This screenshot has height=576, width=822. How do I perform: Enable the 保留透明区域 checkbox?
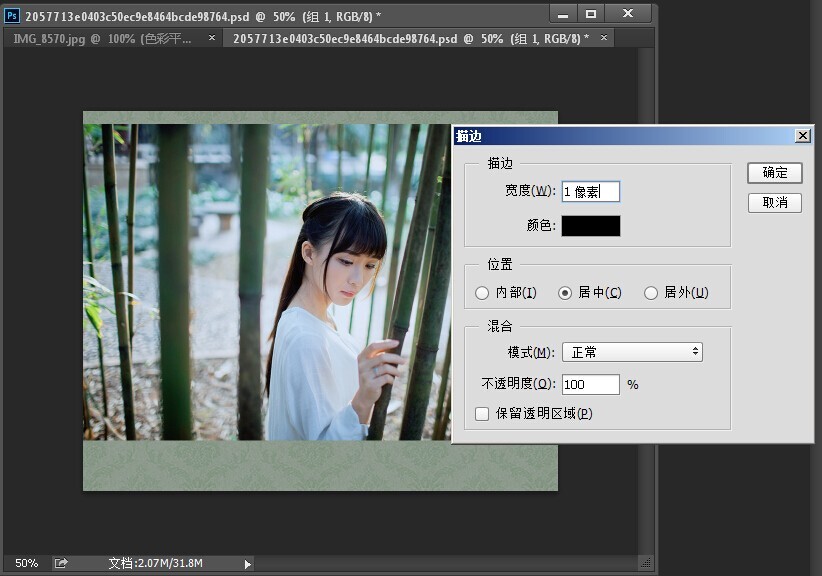point(482,414)
